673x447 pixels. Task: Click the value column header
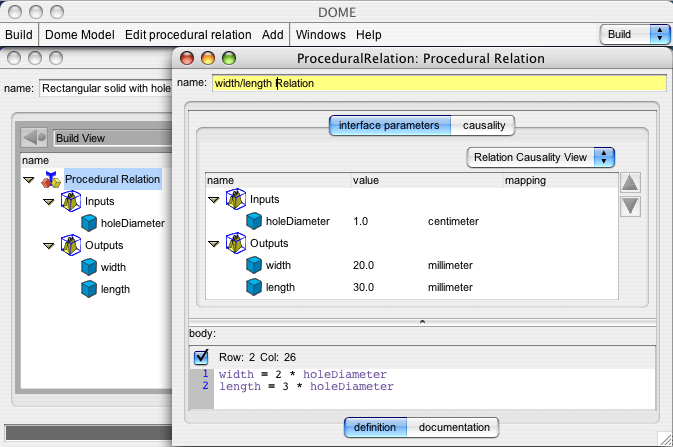(x=427, y=180)
